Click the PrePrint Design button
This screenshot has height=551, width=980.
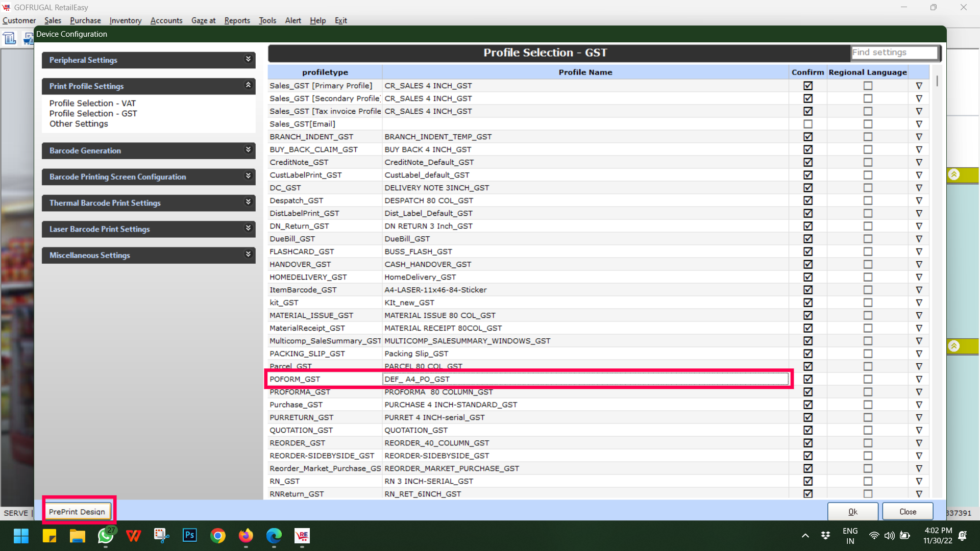tap(77, 512)
